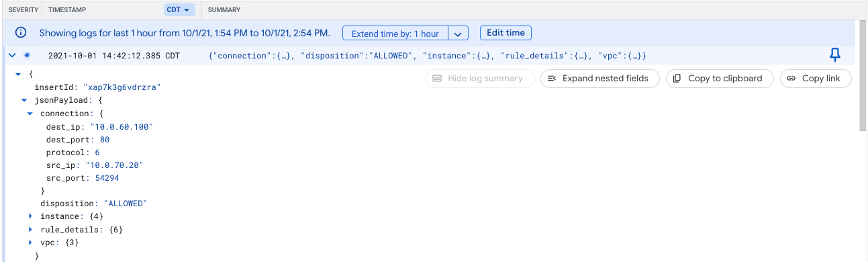Image resolution: width=868 pixels, height=262 pixels.
Task: Click the TIMESTAMP column header
Action: point(67,10)
